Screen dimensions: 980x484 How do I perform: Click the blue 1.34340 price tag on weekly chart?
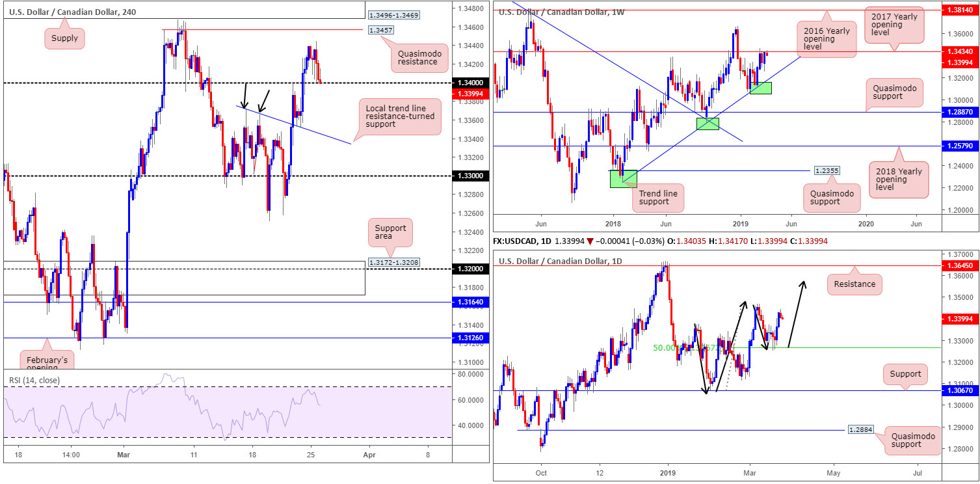pos(960,51)
